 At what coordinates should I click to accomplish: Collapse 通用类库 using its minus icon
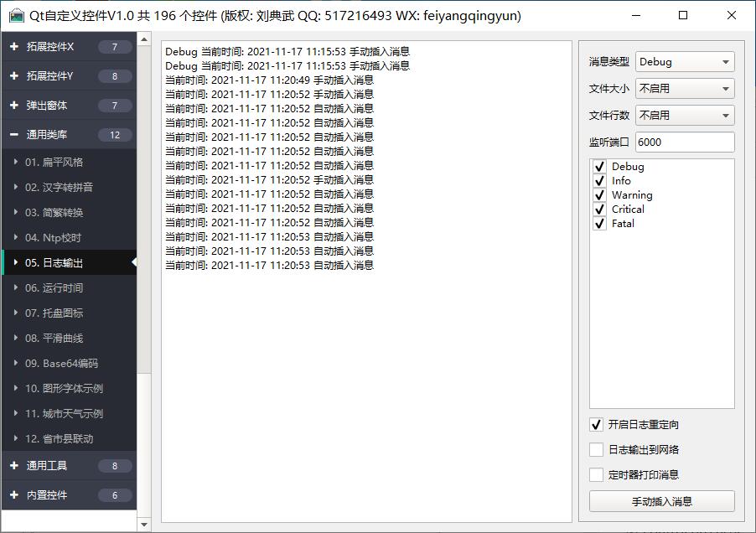click(x=14, y=135)
